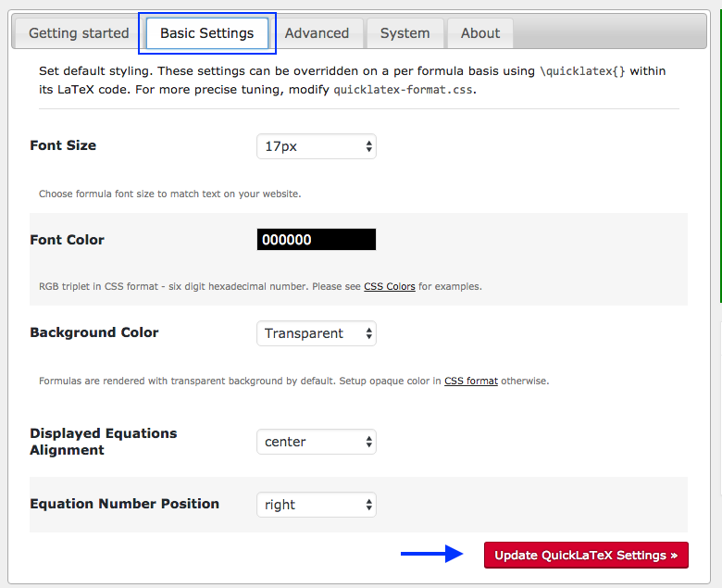Open the CSS format link

tap(470, 381)
